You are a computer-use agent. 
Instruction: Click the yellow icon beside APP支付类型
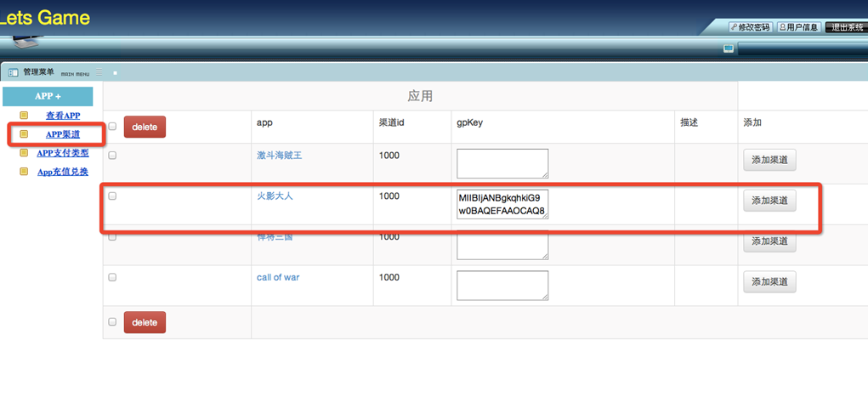pos(25,154)
